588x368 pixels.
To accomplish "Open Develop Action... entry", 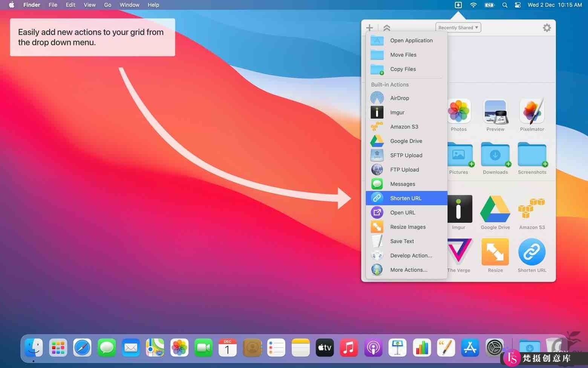I will (406, 256).
